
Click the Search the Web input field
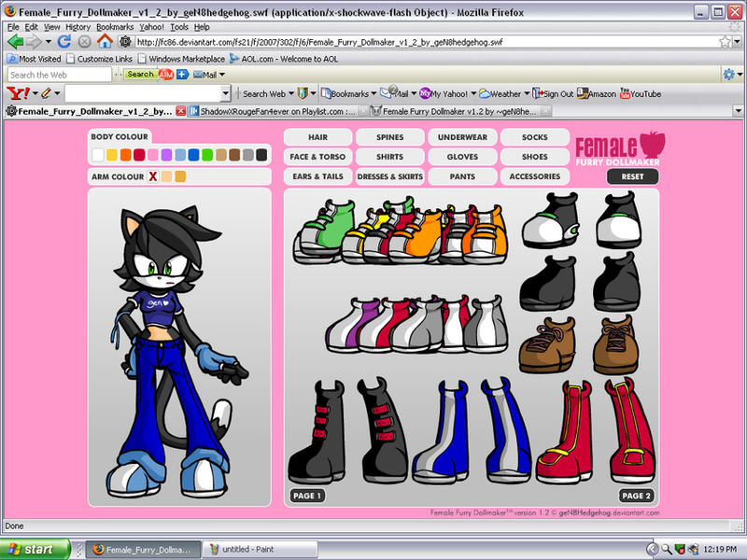pos(60,75)
